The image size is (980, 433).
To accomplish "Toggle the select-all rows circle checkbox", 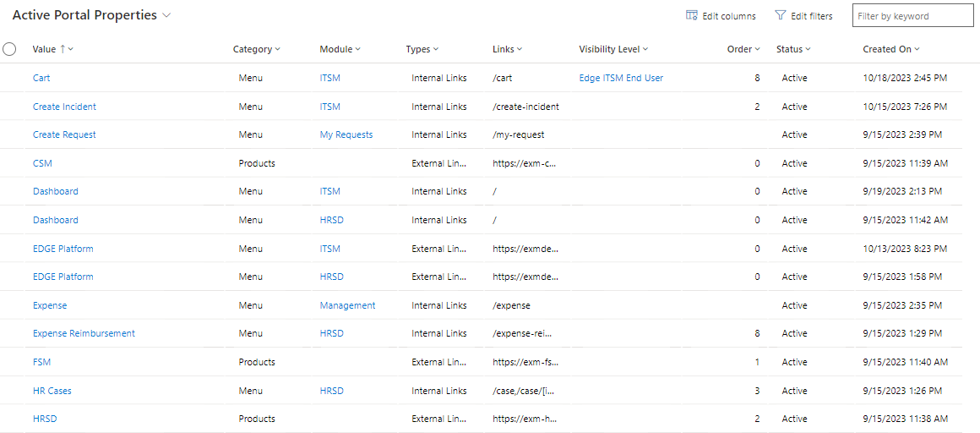I will point(10,49).
